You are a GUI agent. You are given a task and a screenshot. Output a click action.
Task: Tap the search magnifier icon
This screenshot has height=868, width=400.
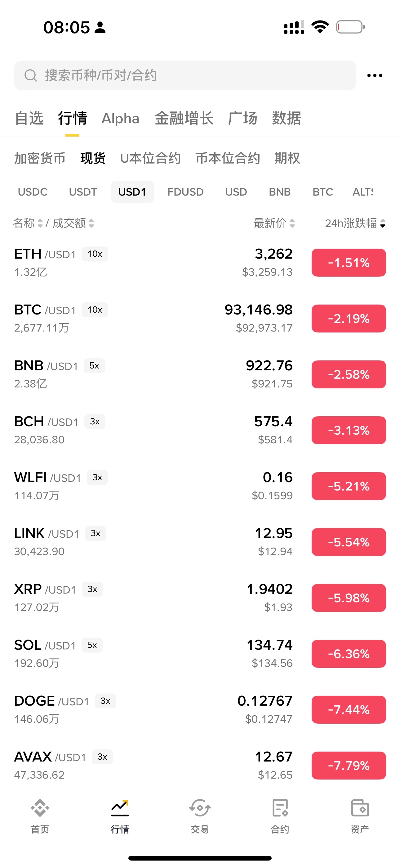[x=31, y=75]
